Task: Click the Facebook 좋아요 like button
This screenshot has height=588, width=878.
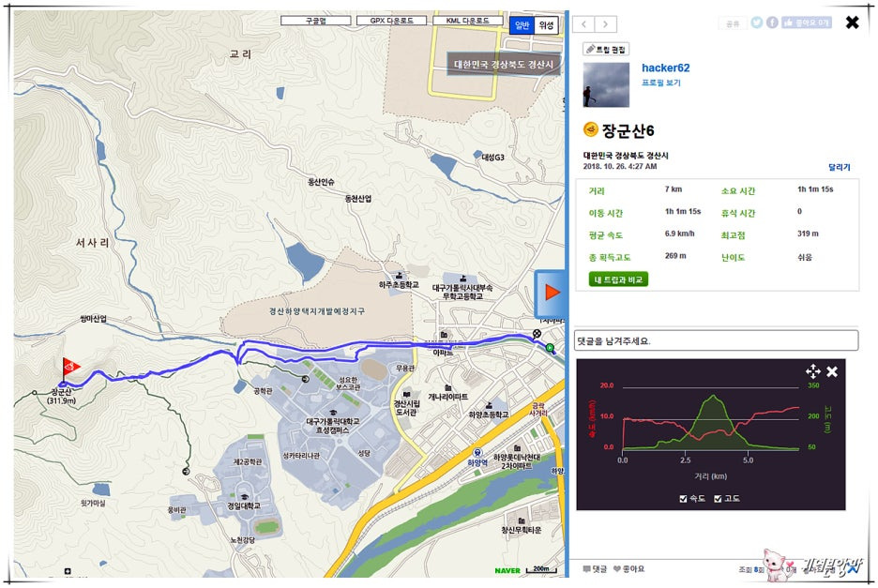Action: (x=807, y=23)
